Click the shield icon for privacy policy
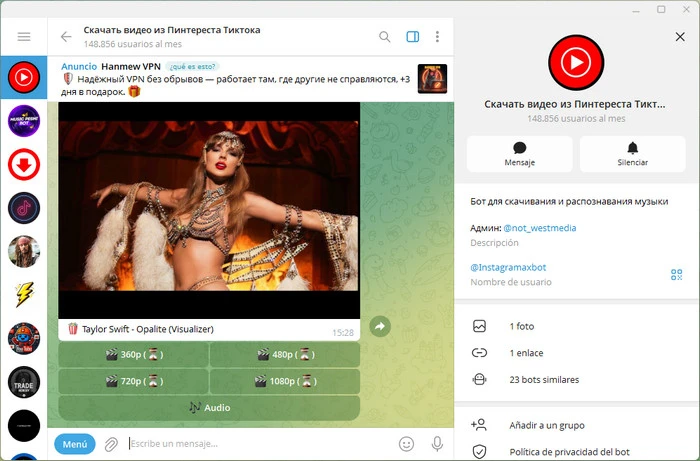 click(x=479, y=452)
